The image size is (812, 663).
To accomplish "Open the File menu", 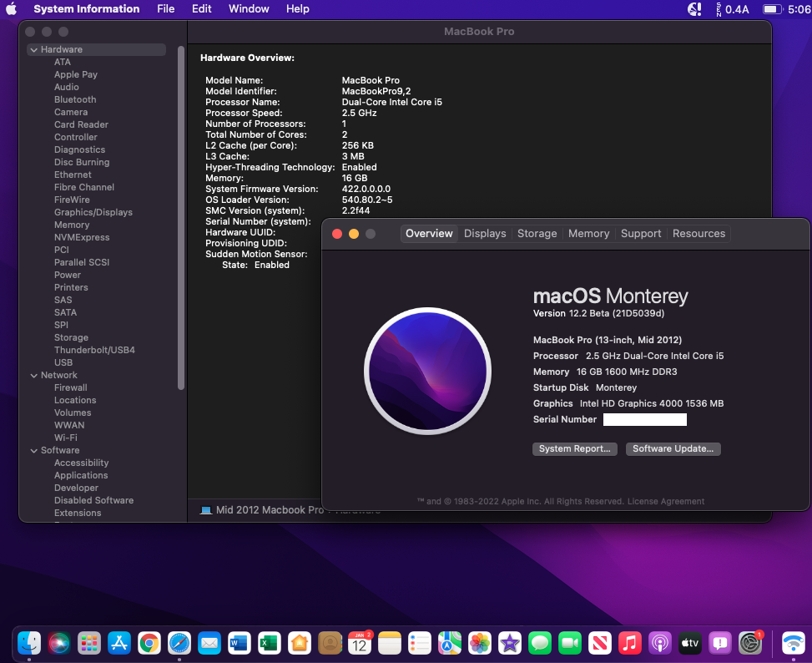I will tap(165, 9).
